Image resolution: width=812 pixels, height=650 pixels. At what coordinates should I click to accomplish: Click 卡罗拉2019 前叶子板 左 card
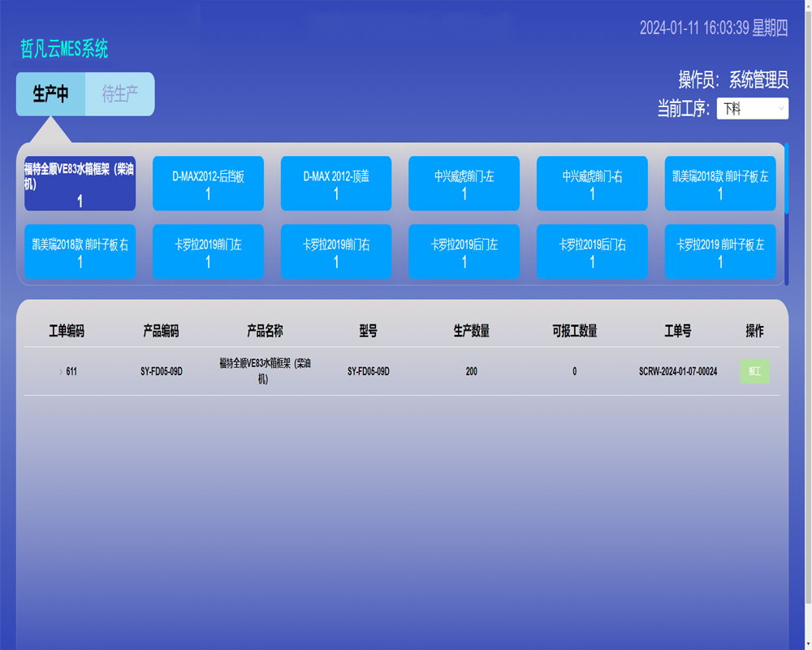[x=719, y=252]
